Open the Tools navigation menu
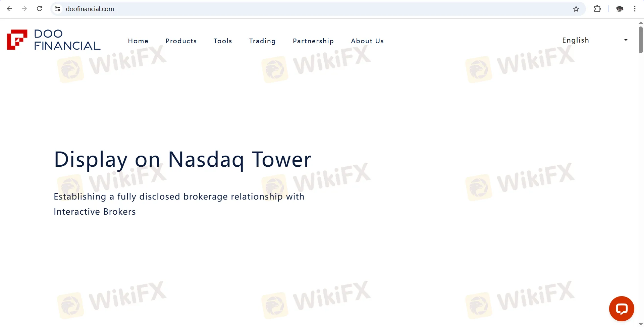This screenshot has height=327, width=644. pos(223,41)
